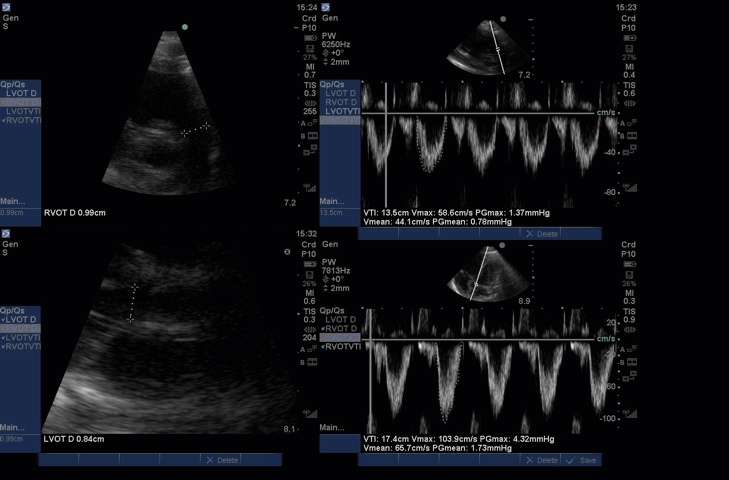This screenshot has height=480, width=729.
Task: Click vertical time cursor in VTI 13.5cm trace
Action: point(386,145)
